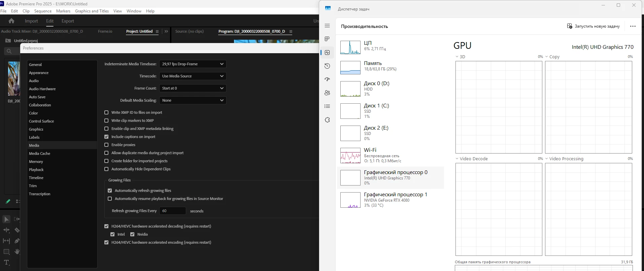Open Performance page icon in Task Manager
Screen dimensions: 644x271
coord(327,53)
